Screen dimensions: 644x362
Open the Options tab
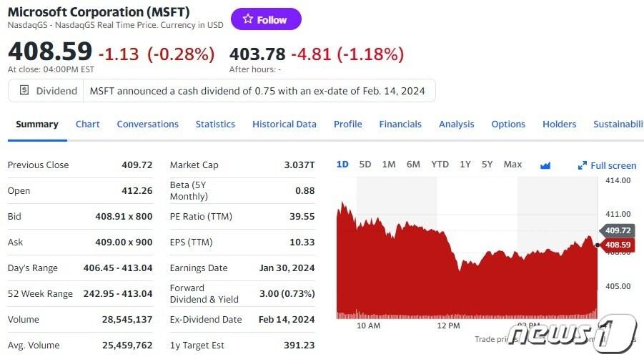tap(508, 124)
